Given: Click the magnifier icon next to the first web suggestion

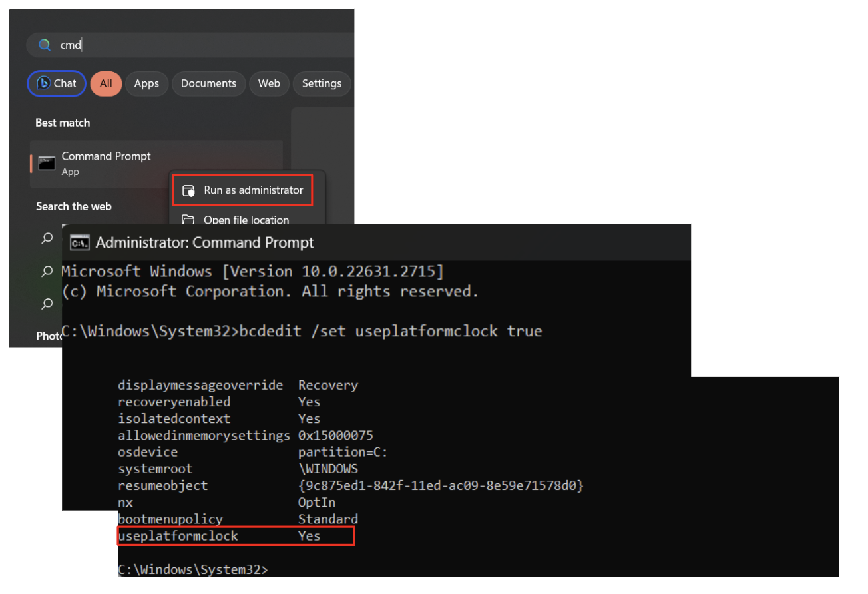Looking at the screenshot, I should click(x=47, y=238).
